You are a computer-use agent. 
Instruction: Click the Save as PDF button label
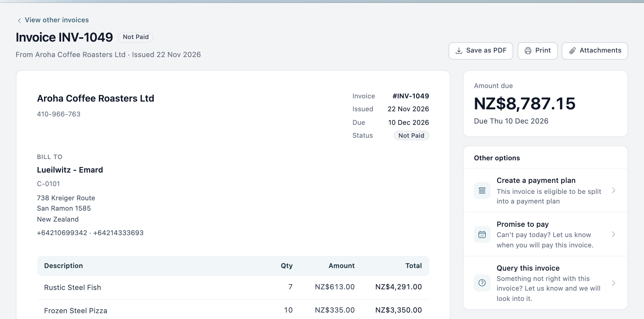pos(486,50)
